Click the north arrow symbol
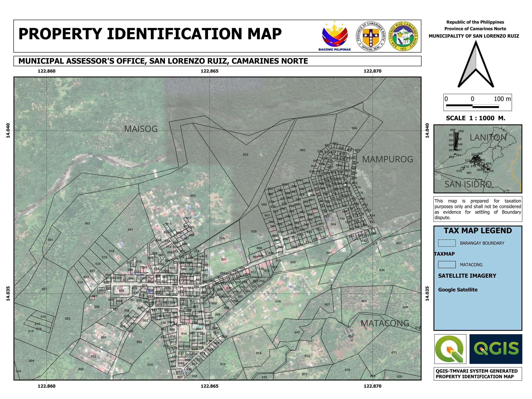Viewport: 532px width, 399px height. click(x=475, y=64)
